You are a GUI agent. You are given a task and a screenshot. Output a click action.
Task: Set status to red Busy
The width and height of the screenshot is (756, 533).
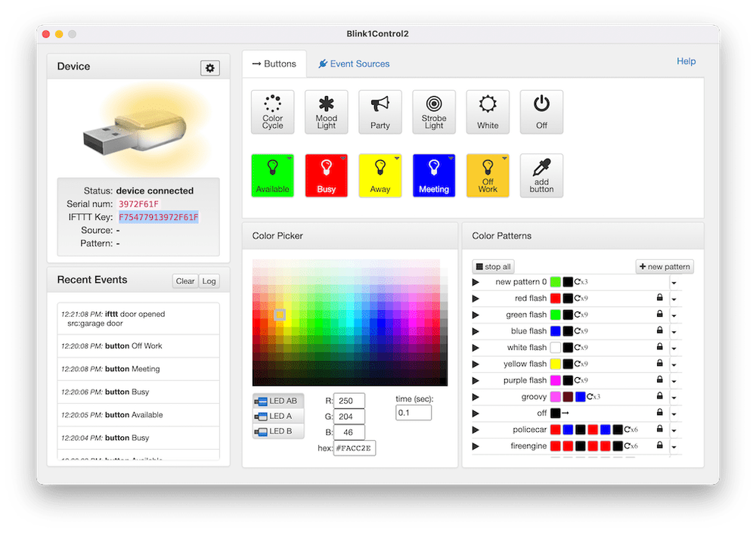(x=327, y=175)
